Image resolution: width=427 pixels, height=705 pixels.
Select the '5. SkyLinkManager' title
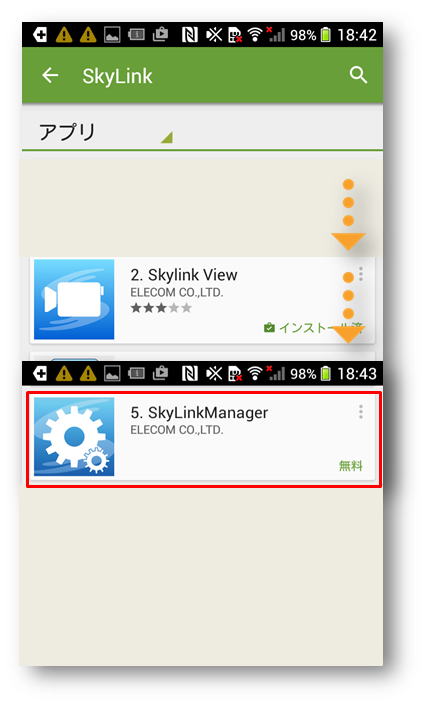(x=199, y=413)
